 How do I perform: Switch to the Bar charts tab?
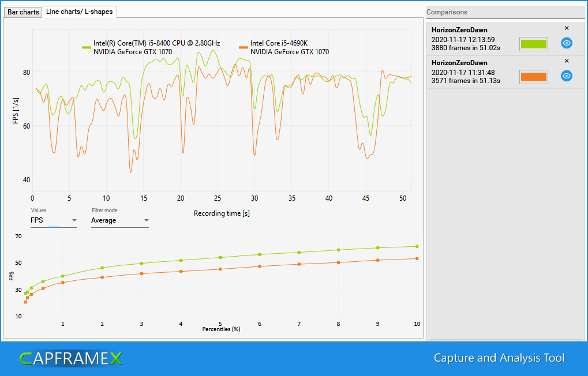(x=23, y=12)
